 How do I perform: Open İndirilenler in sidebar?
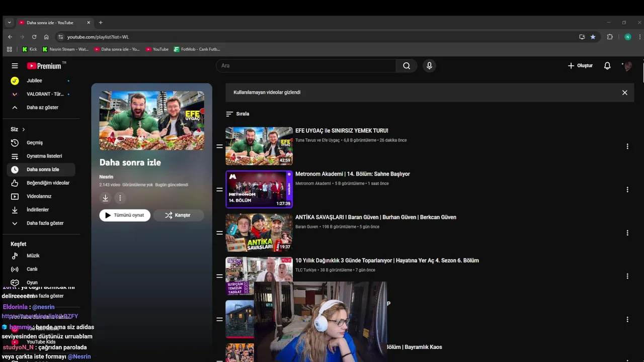(41, 210)
